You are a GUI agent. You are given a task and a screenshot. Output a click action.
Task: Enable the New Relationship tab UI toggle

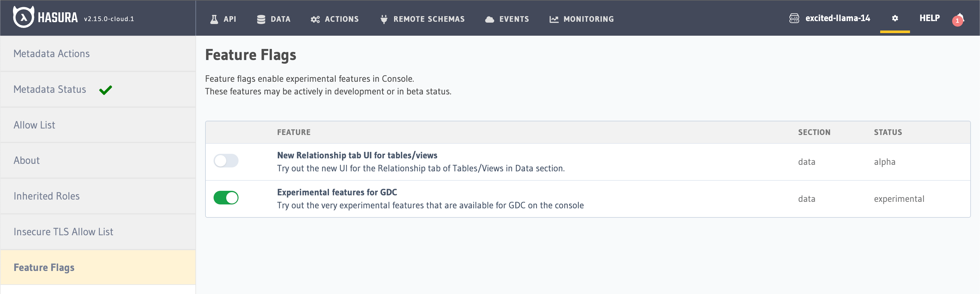[226, 161]
